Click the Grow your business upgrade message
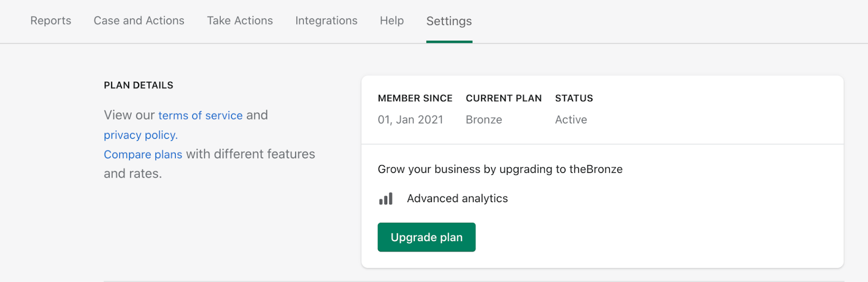 [x=500, y=169]
